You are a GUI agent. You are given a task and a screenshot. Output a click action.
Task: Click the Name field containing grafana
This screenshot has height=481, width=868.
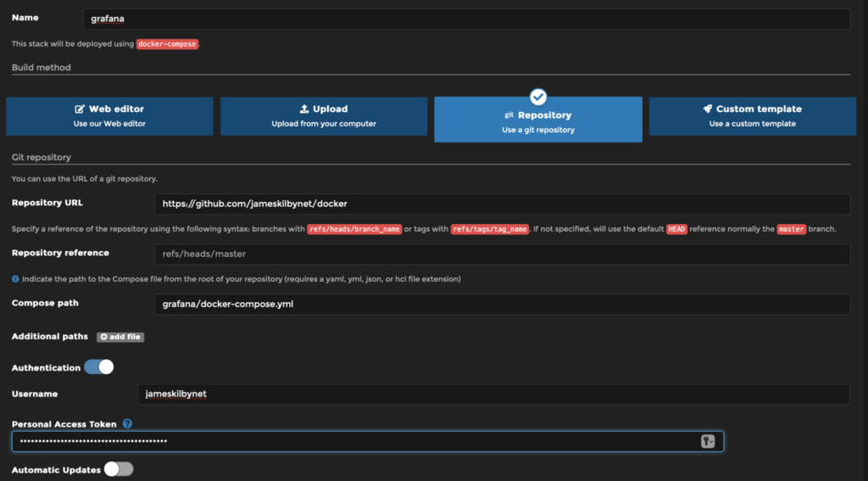pyautogui.click(x=466, y=19)
